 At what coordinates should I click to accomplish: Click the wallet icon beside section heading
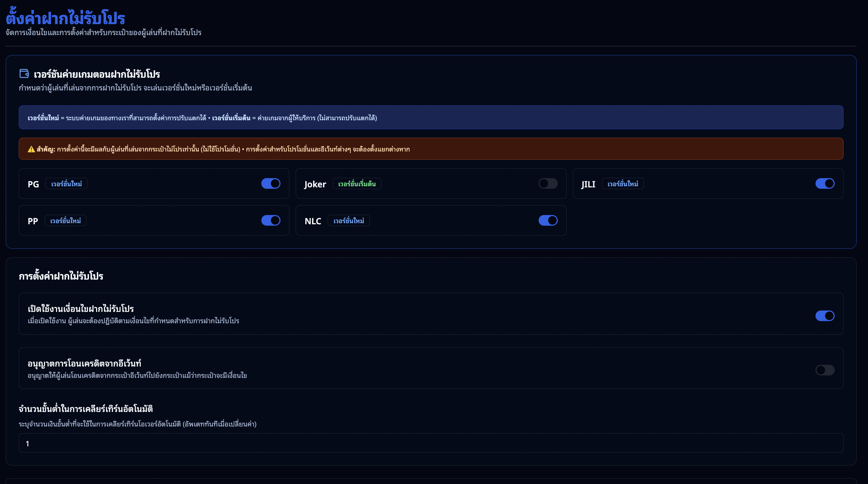click(24, 73)
